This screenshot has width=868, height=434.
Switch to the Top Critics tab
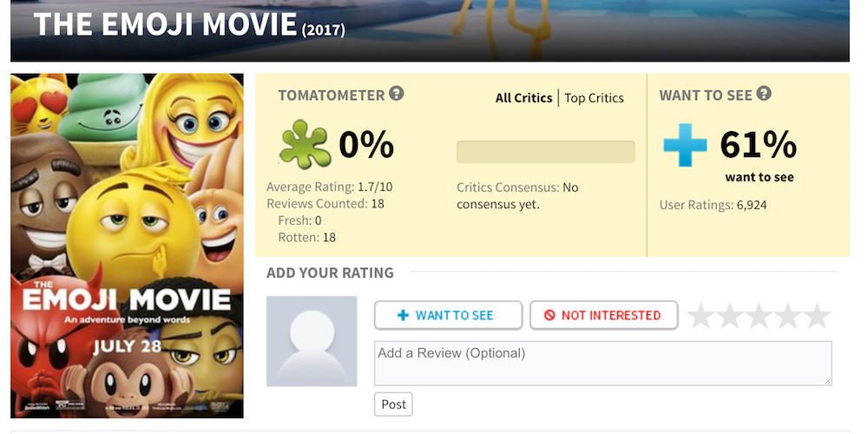[x=594, y=98]
